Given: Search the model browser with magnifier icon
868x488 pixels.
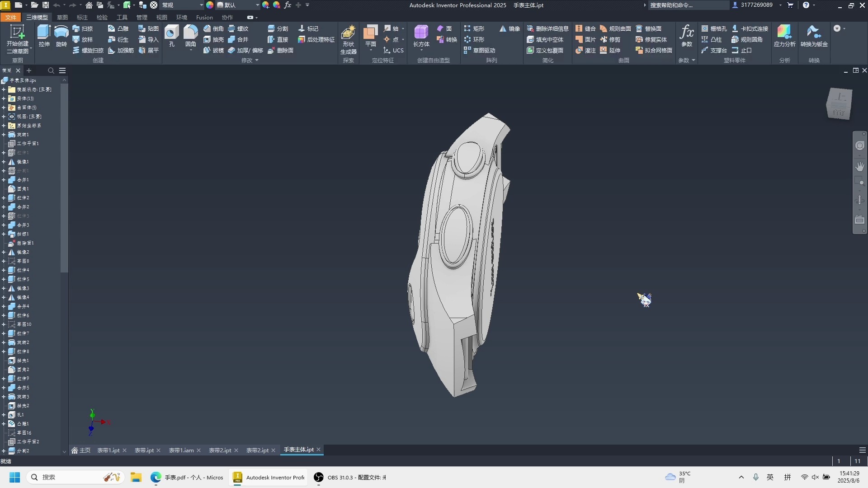Looking at the screenshot, I should click(x=51, y=70).
